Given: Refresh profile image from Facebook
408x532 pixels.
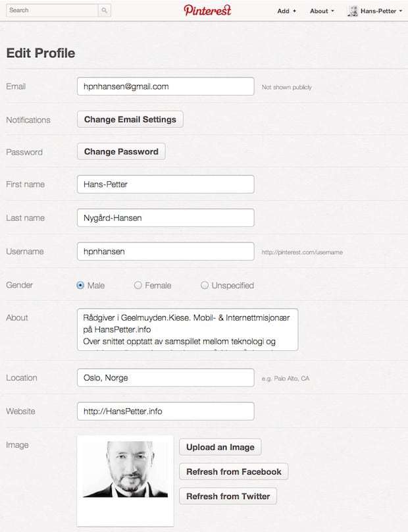Looking at the screenshot, I should 233,471.
